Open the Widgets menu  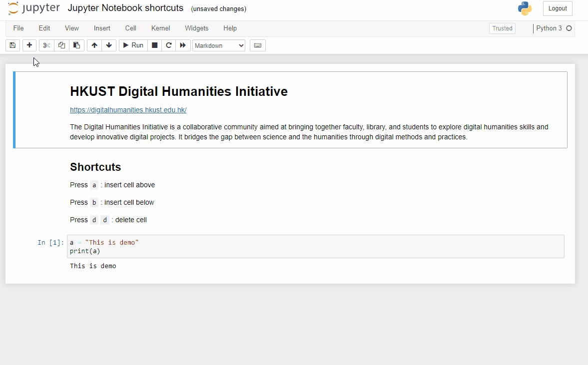point(196,28)
